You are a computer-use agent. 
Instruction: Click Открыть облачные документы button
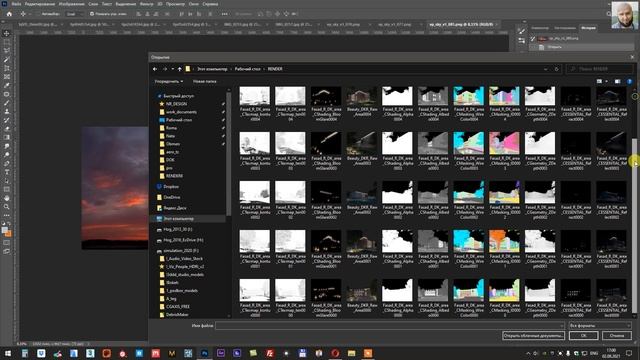(533, 336)
